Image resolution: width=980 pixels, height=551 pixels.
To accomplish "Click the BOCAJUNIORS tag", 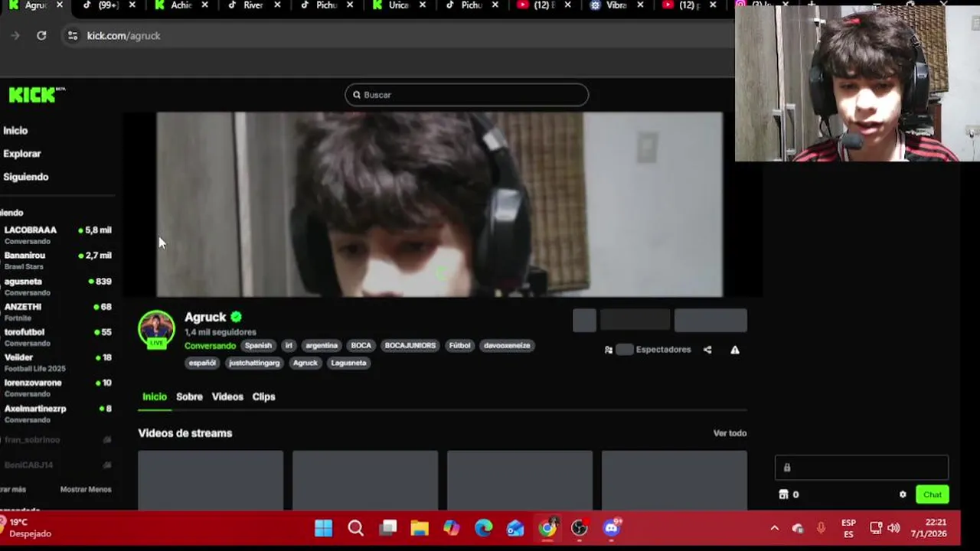I will (410, 345).
